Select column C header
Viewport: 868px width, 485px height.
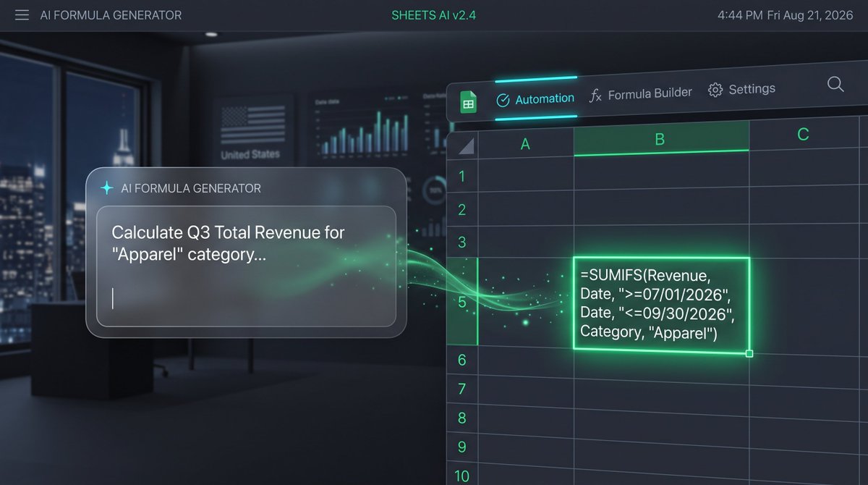(803, 134)
